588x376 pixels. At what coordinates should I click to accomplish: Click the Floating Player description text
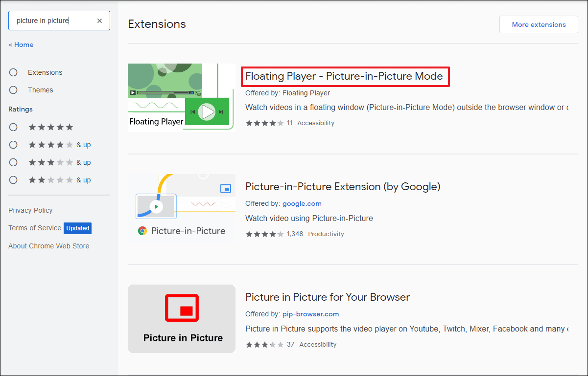[407, 107]
